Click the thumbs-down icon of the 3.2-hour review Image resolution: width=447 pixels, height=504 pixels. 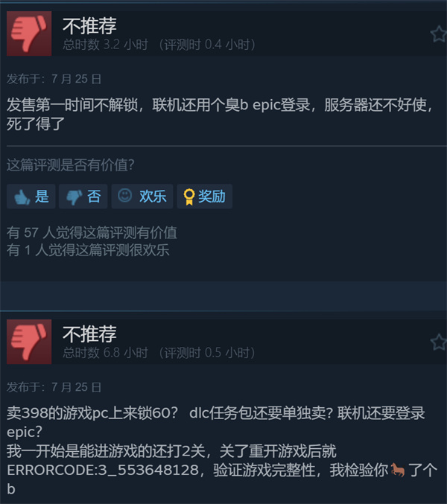(29, 34)
